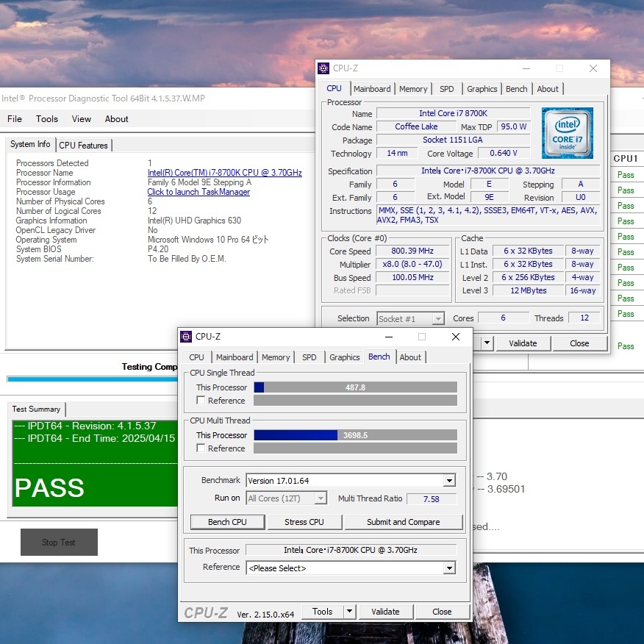Start the Stress CPU test

(x=304, y=522)
